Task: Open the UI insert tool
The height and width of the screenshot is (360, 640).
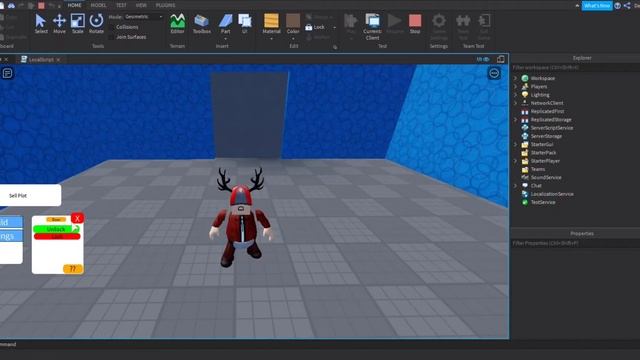Action: tap(244, 24)
